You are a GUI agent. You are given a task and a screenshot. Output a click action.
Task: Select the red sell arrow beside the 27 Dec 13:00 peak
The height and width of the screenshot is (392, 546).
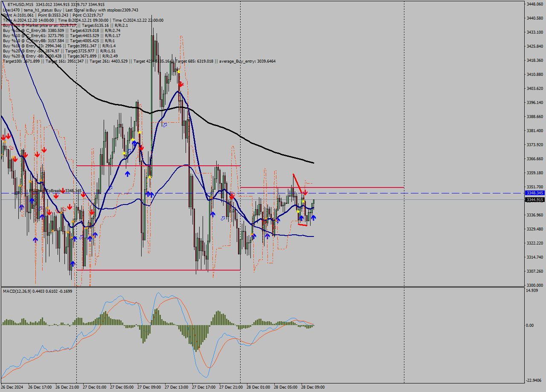coord(181,84)
